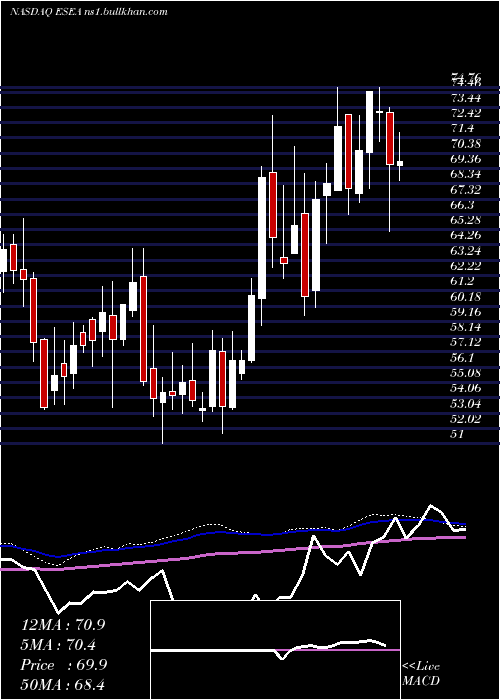Click the 51 price axis label
This screenshot has width=500, height=700.
pyautogui.click(x=457, y=433)
